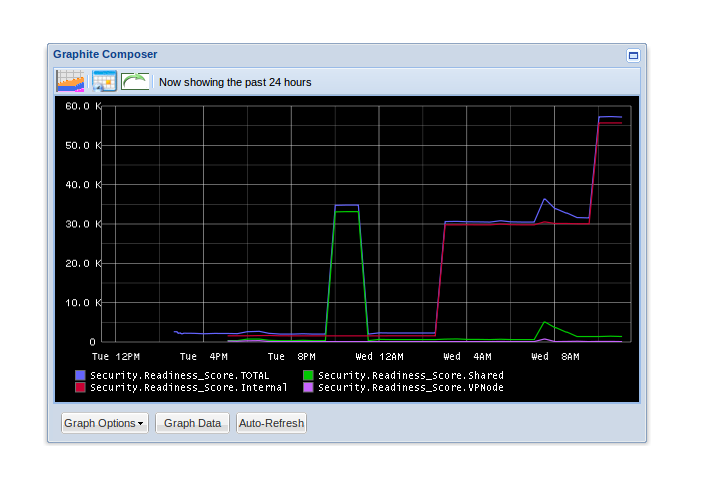Click the select recent data chart icon
The image size is (717, 489).
point(70,81)
